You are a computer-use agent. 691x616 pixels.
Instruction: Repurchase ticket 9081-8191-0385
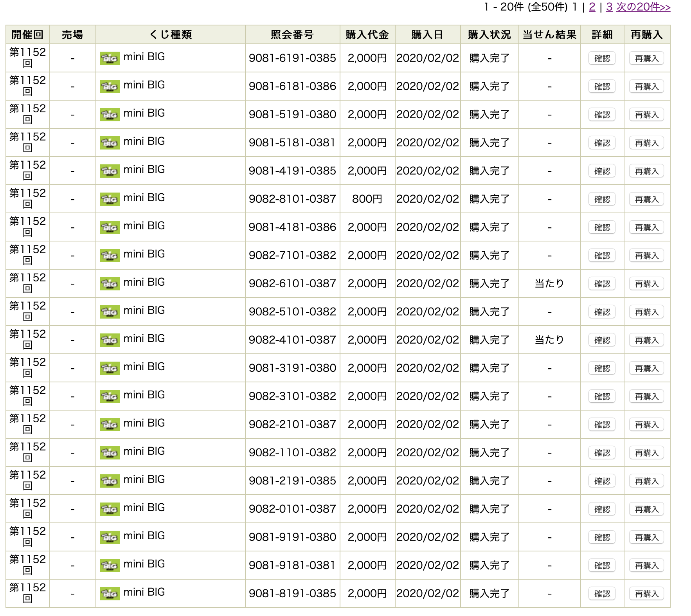coord(646,594)
